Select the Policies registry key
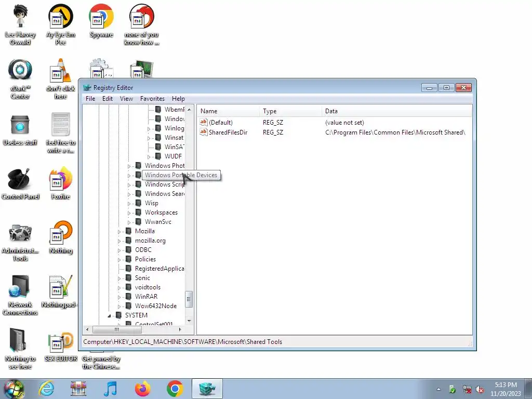Image resolution: width=532 pixels, height=399 pixels. tap(145, 259)
